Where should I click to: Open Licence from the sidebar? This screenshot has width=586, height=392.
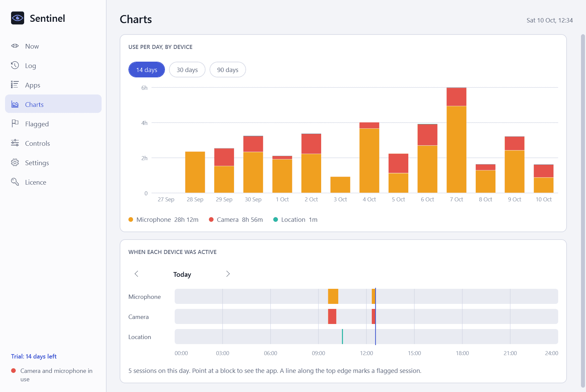point(53,182)
